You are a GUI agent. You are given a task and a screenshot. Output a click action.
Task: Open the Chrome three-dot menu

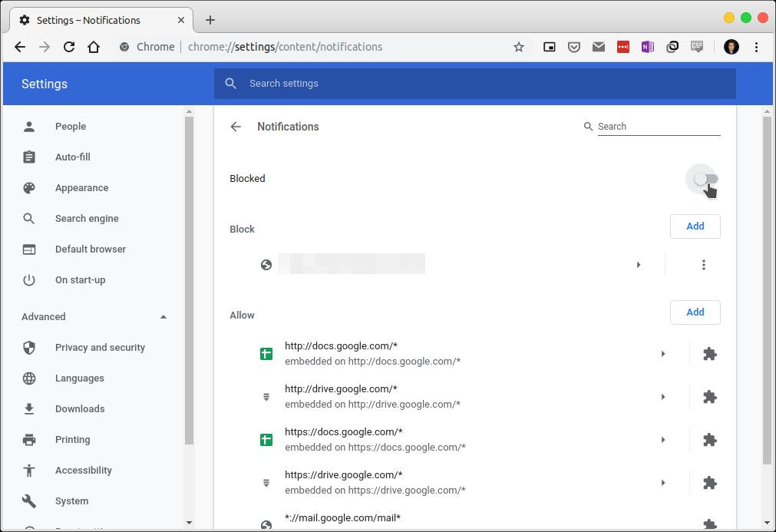click(x=757, y=47)
